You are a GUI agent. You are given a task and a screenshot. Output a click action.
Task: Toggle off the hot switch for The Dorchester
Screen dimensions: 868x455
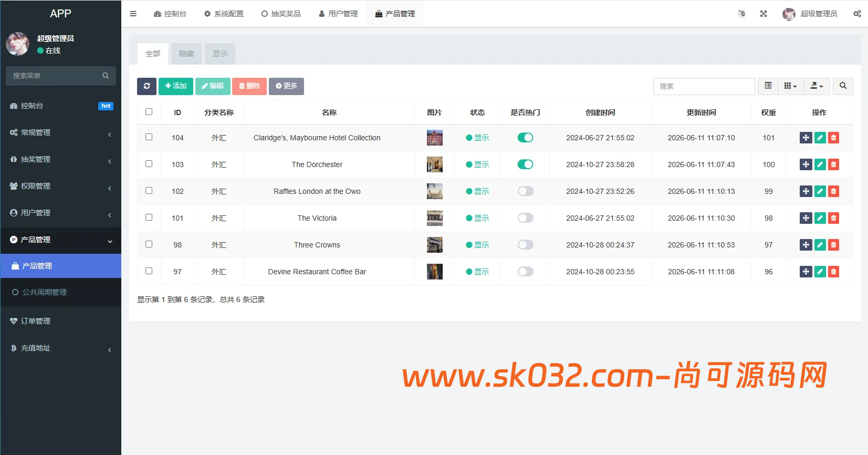tap(525, 164)
